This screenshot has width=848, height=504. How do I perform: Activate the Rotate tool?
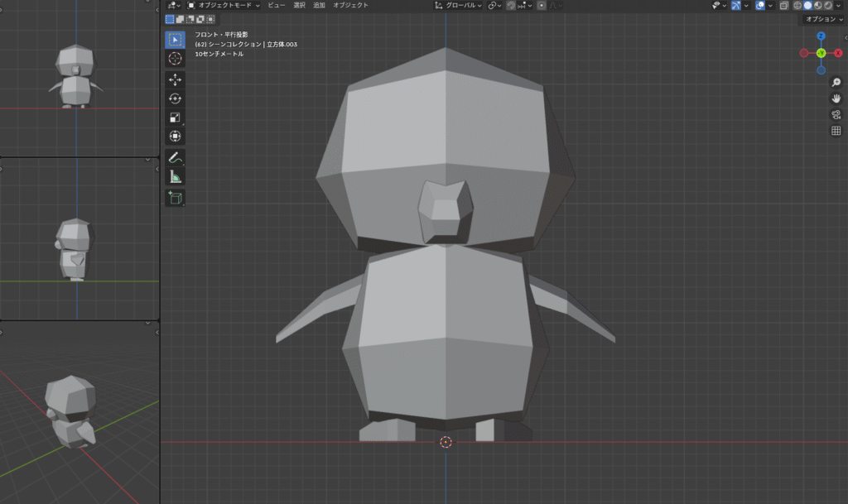[x=175, y=98]
